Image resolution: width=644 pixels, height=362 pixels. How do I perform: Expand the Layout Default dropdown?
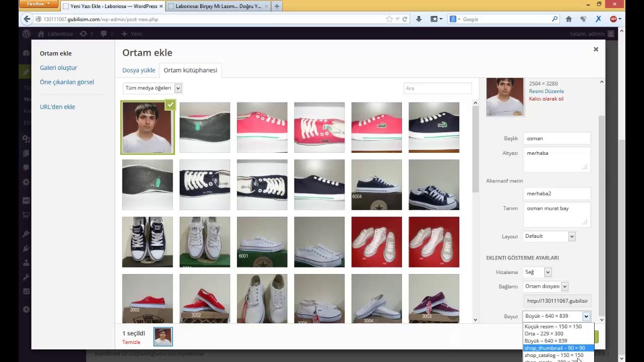(x=549, y=236)
